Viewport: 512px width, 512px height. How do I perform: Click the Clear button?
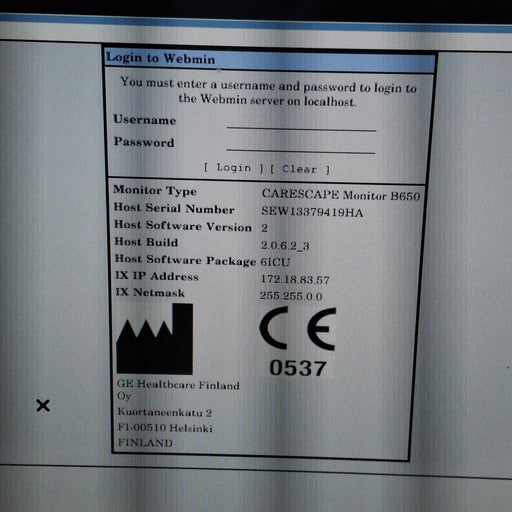coord(300,169)
